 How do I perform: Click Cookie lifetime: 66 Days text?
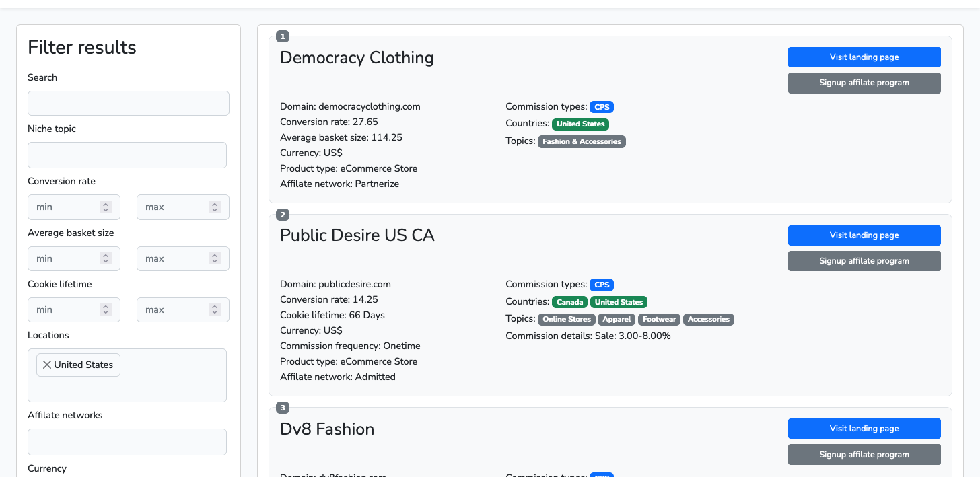tap(332, 315)
